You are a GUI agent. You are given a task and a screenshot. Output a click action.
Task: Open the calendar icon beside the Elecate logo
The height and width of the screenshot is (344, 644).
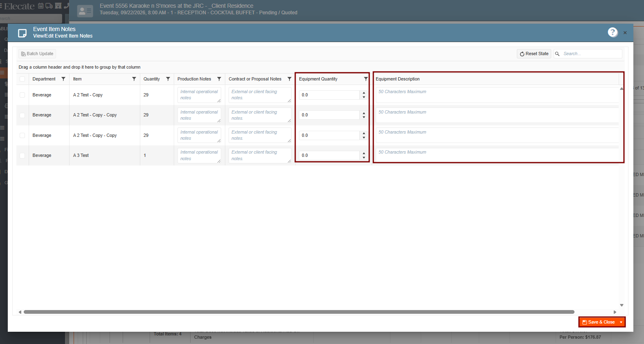41,6
